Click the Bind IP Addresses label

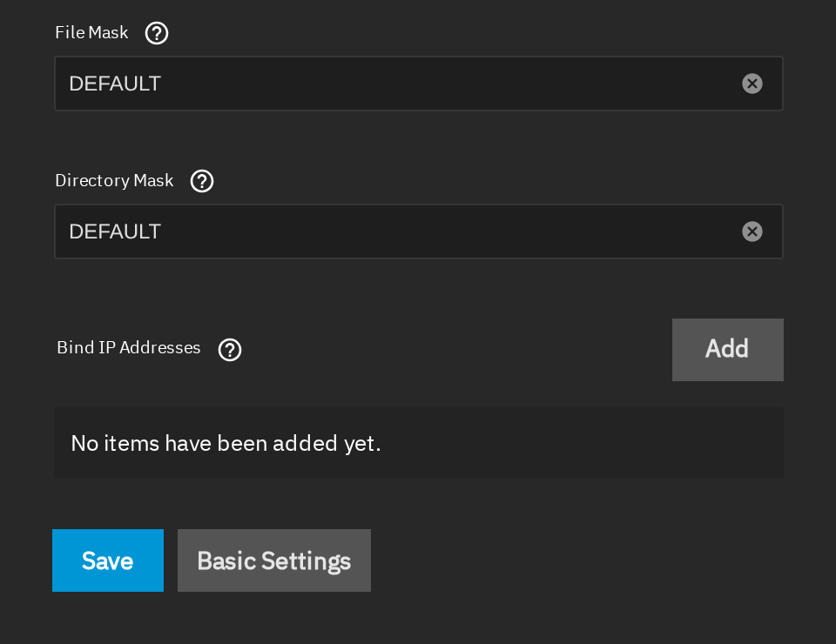coord(129,348)
